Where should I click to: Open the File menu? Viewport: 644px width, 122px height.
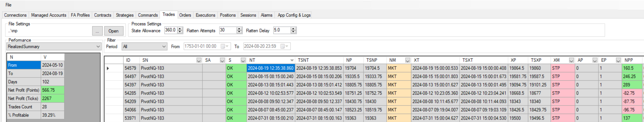click(8, 5)
